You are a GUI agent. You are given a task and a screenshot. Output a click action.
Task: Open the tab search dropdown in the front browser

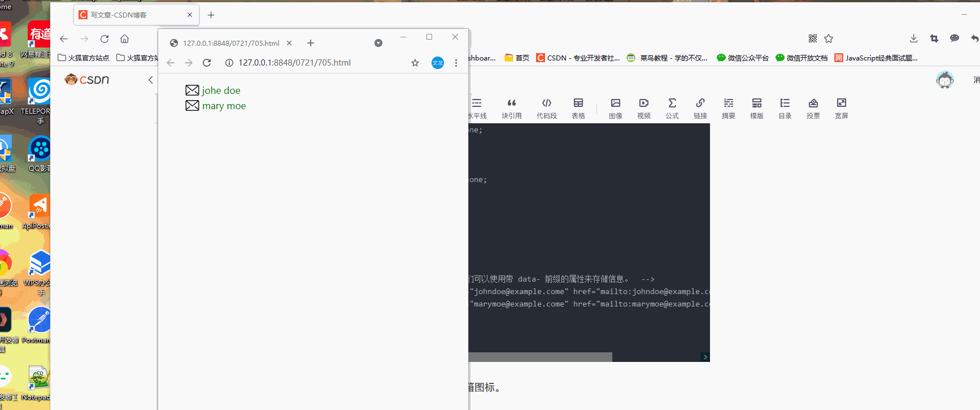pos(378,43)
